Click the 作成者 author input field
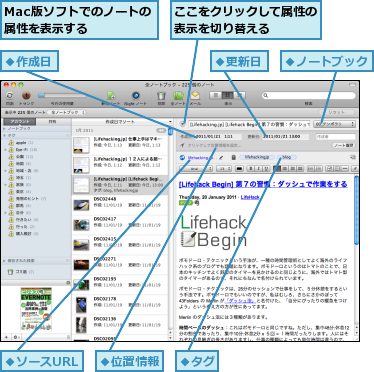374x372 pixels. [x=335, y=137]
